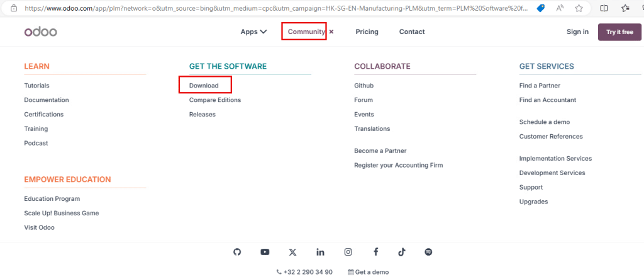The image size is (644, 279).
Task: Click the COLLABORATE section heading
Action: click(x=382, y=66)
